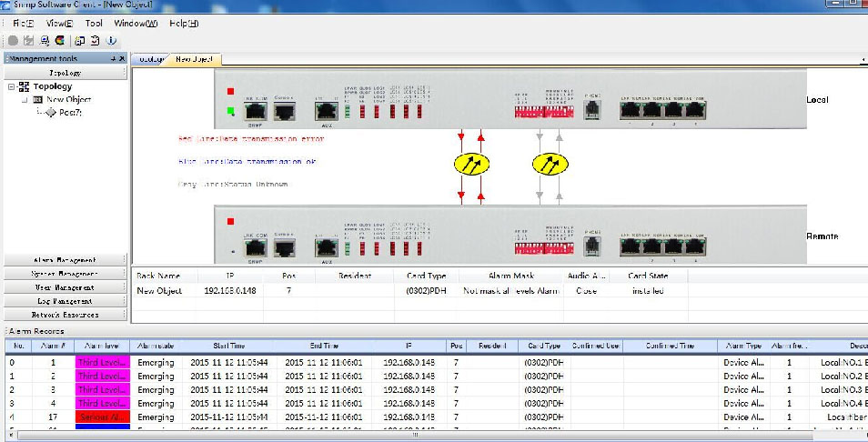Click the Card State cell reading installed
868x442 pixels.
tap(648, 290)
